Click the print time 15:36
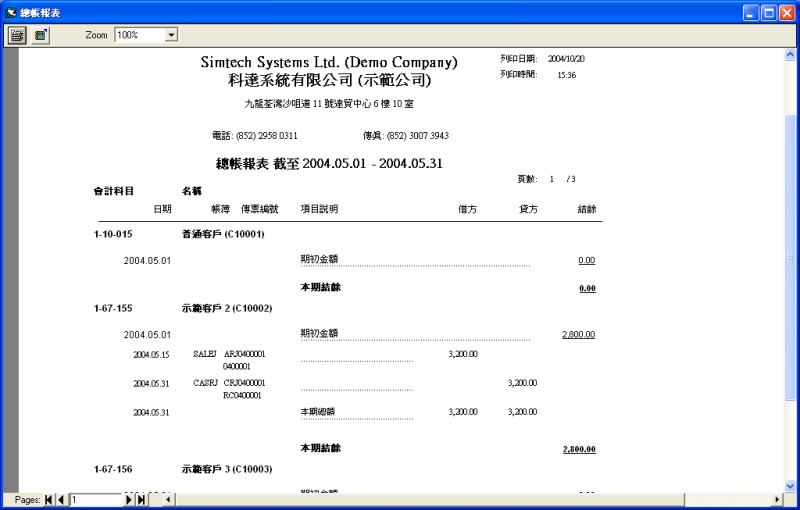 (x=566, y=75)
